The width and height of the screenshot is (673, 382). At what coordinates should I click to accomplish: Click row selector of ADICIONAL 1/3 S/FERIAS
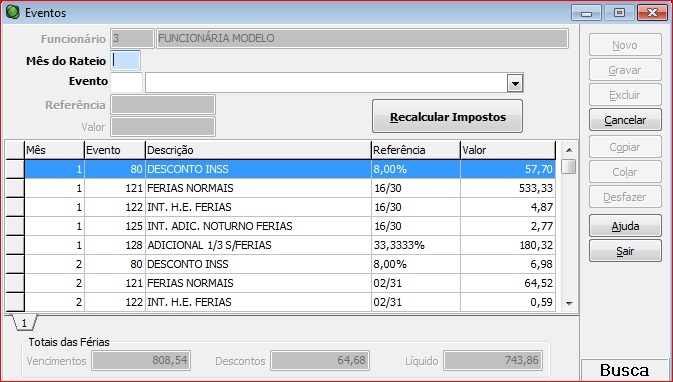click(15, 245)
